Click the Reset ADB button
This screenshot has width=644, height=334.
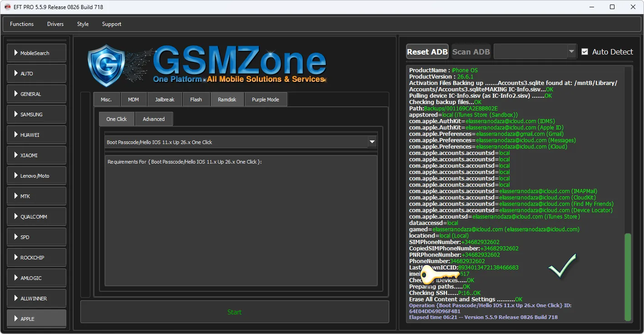tap(427, 52)
